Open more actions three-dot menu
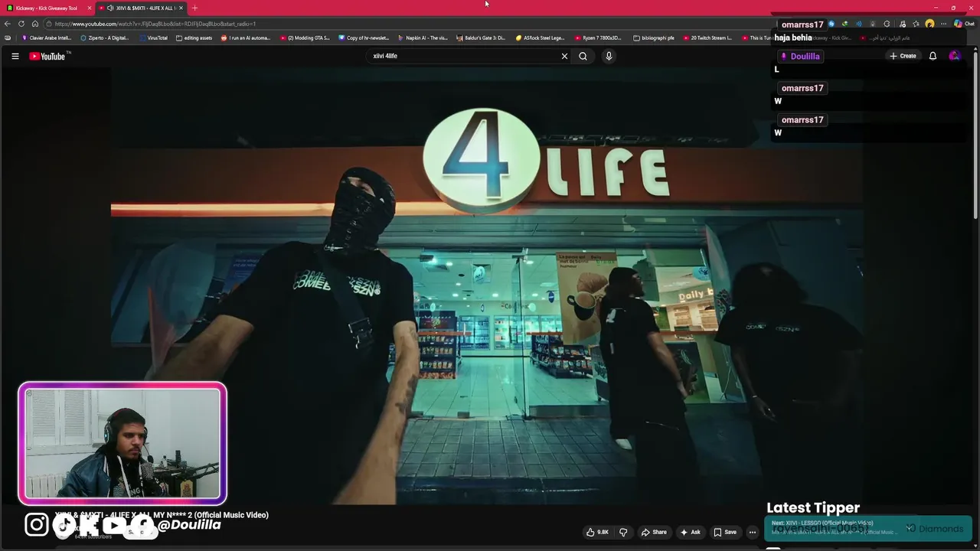This screenshot has height=551, width=980. [753, 532]
